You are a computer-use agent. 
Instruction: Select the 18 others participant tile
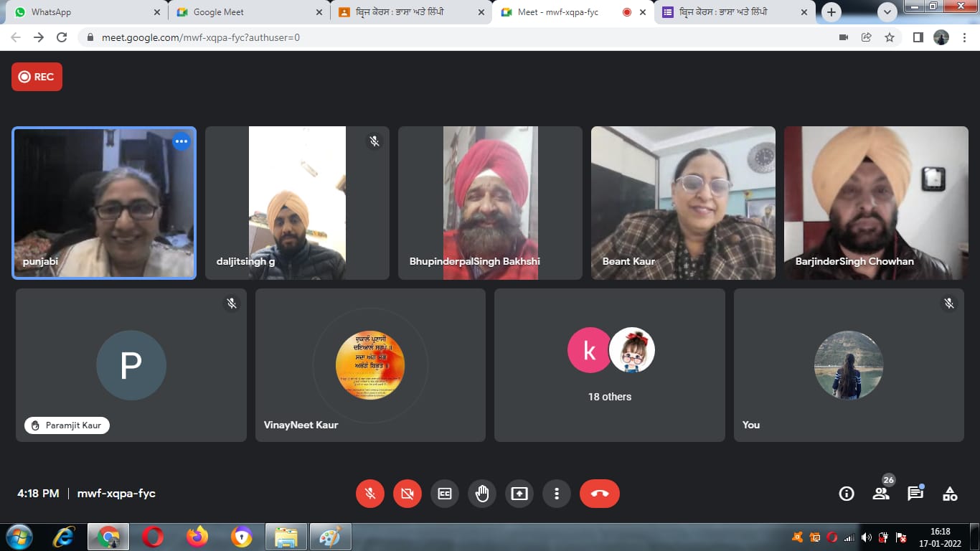pos(610,365)
